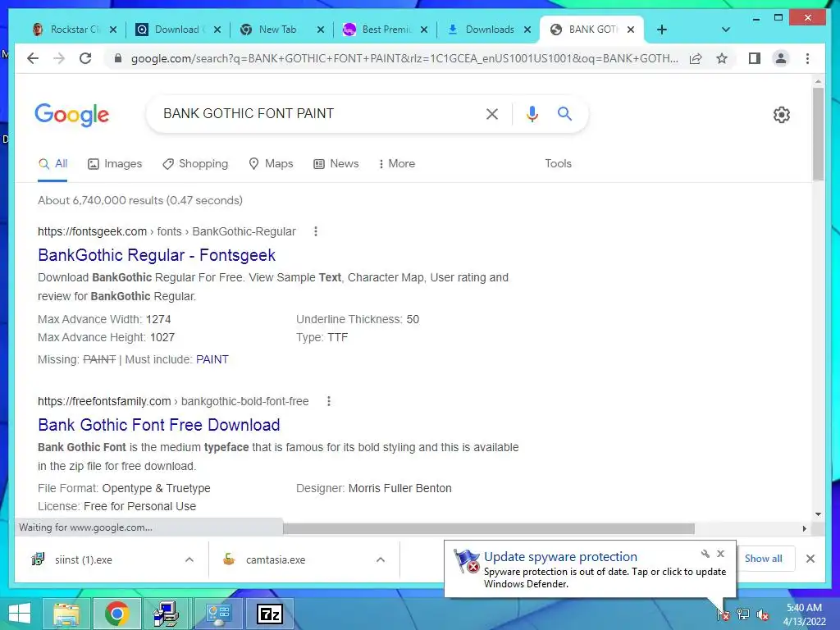Open BankGothic Regular - Fontsgeek result
The height and width of the screenshot is (630, 840).
(157, 255)
